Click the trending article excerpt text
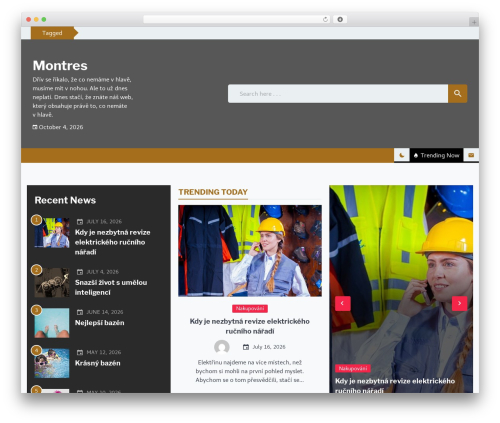This screenshot has height=423, width=500. click(x=250, y=371)
